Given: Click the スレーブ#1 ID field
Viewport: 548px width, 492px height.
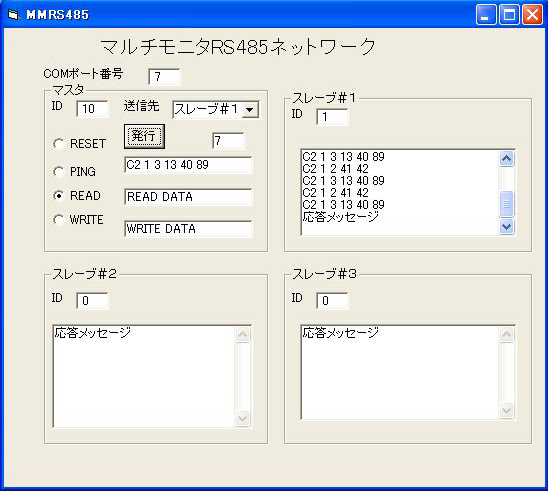Looking at the screenshot, I should 332,117.
